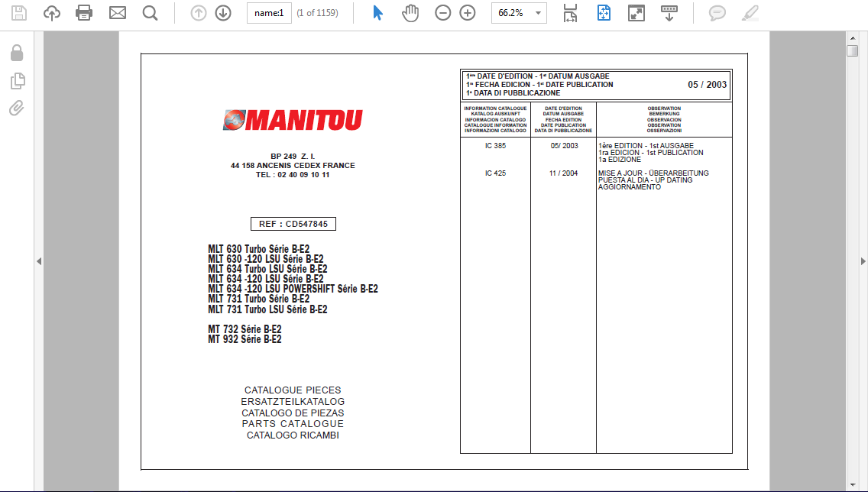Viewport: 868px width, 492px height.
Task: Send file by email envelope icon
Action: point(118,13)
